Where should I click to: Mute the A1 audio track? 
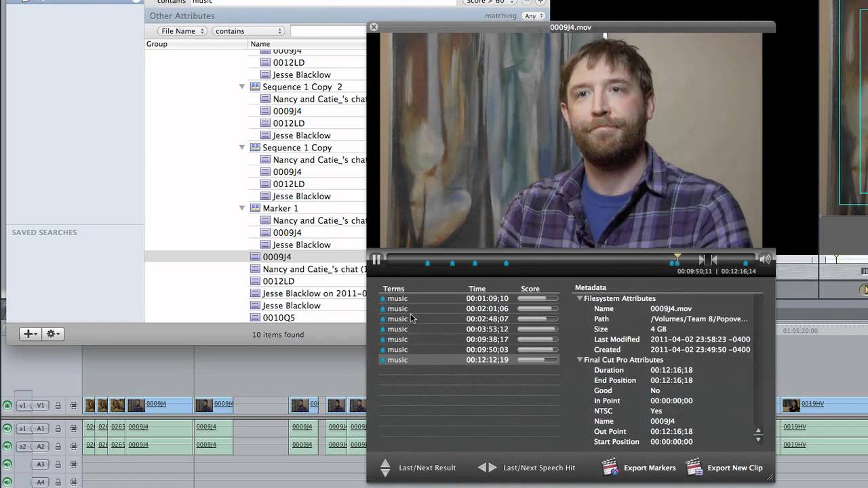7,428
